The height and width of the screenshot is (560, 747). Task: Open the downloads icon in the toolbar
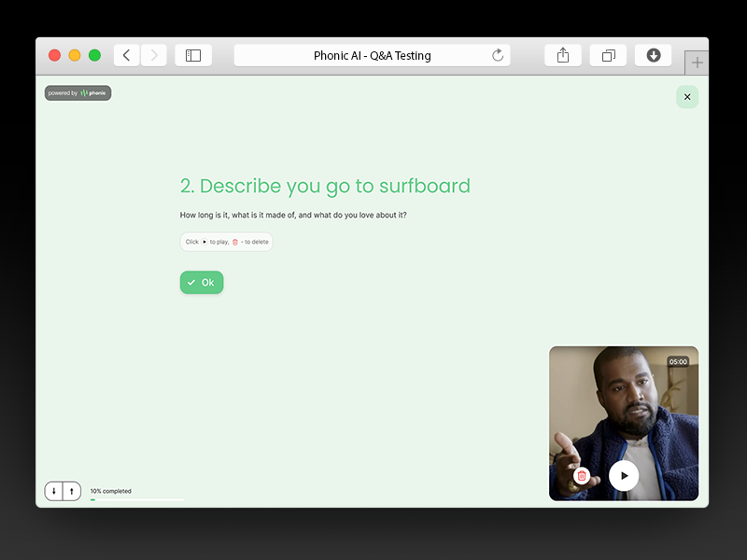click(653, 55)
